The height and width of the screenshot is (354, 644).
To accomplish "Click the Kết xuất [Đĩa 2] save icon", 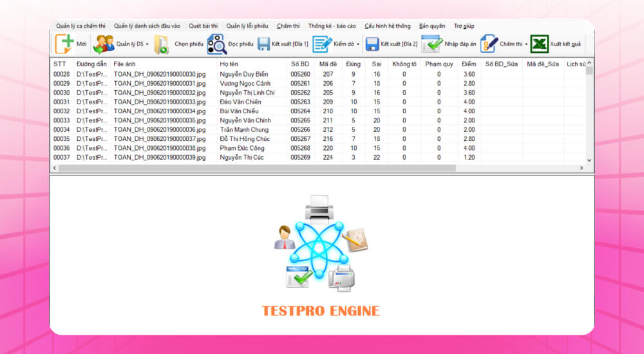I will click(372, 44).
